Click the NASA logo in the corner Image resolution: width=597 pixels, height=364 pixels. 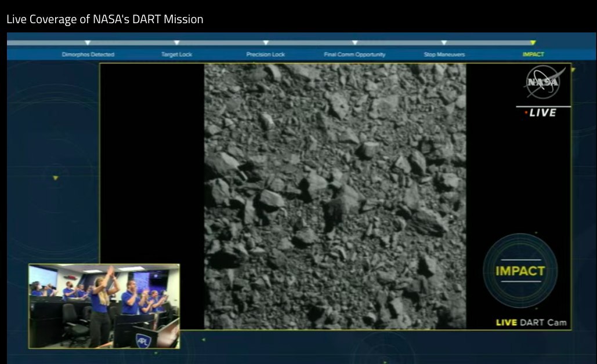pos(544,82)
